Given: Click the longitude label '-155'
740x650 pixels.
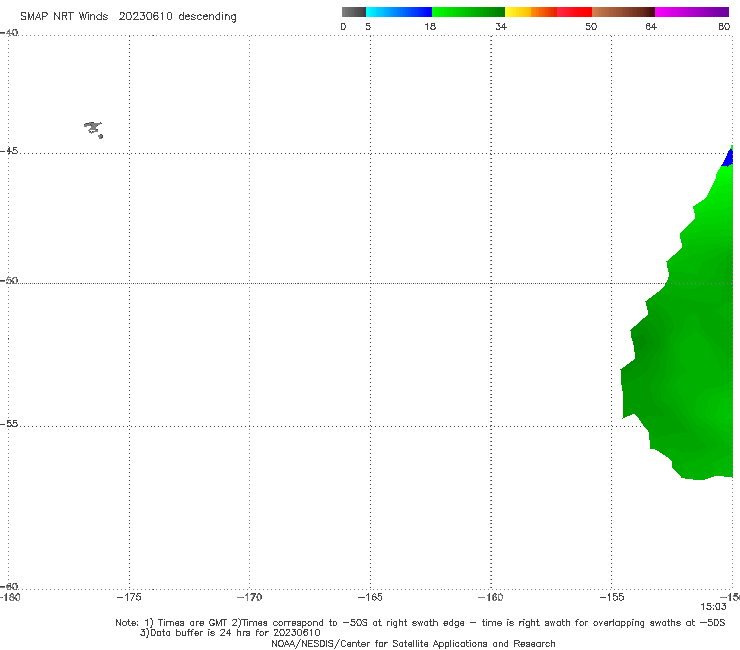Looking at the screenshot, I should (612, 597).
